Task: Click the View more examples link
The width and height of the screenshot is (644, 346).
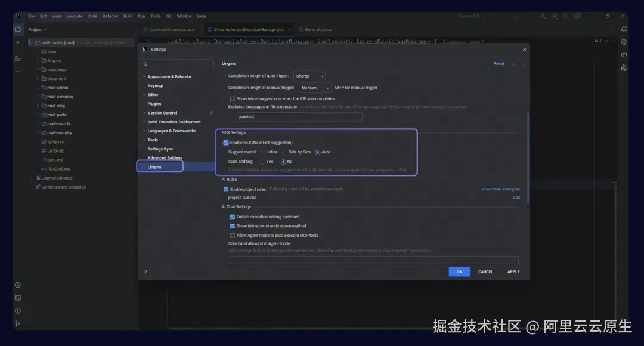Action: click(502, 189)
